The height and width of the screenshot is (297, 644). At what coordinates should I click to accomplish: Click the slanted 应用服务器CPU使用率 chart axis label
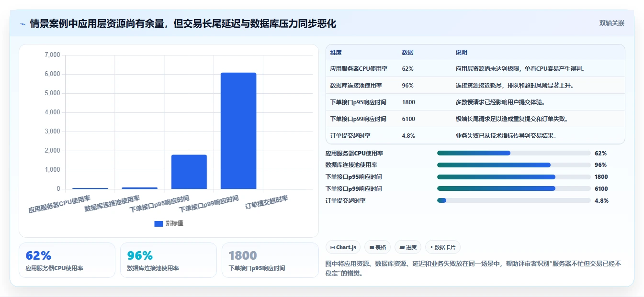point(59,204)
